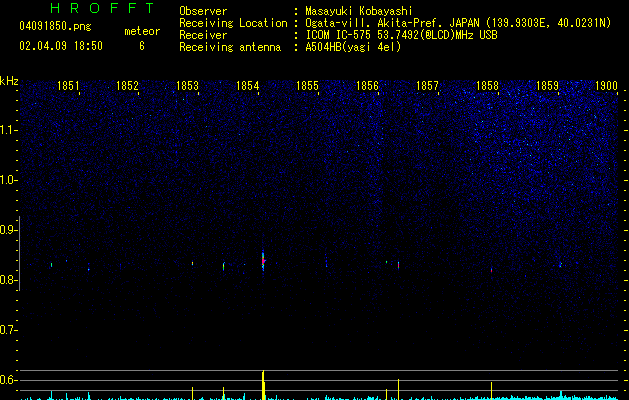Click the 1851 time marker
The width and height of the screenshot is (629, 400).
tap(68, 86)
